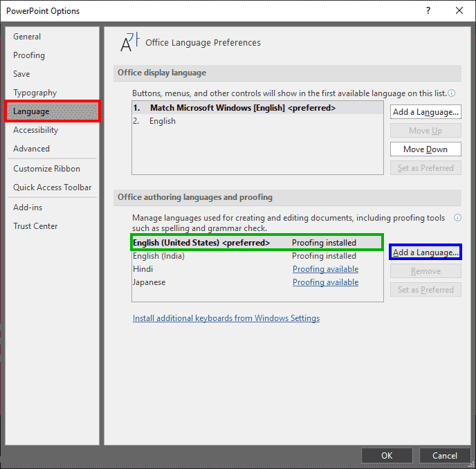
Task: Click the help question mark icon
Action: tap(428, 10)
